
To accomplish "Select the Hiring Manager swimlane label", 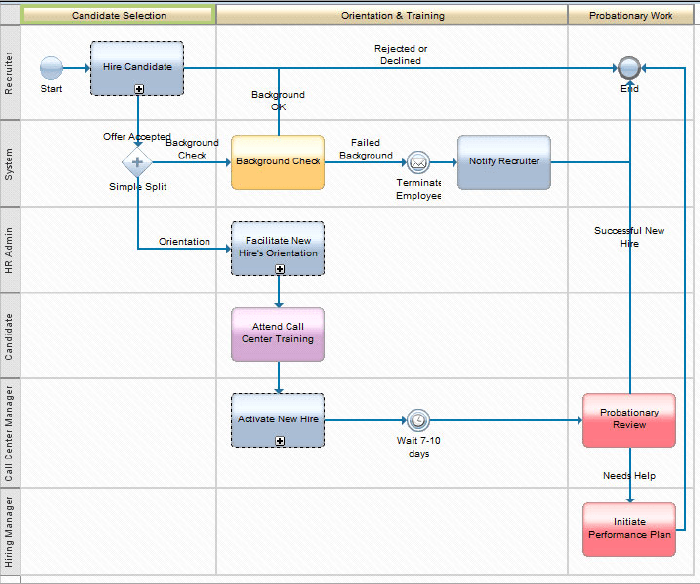I will 9,531.
